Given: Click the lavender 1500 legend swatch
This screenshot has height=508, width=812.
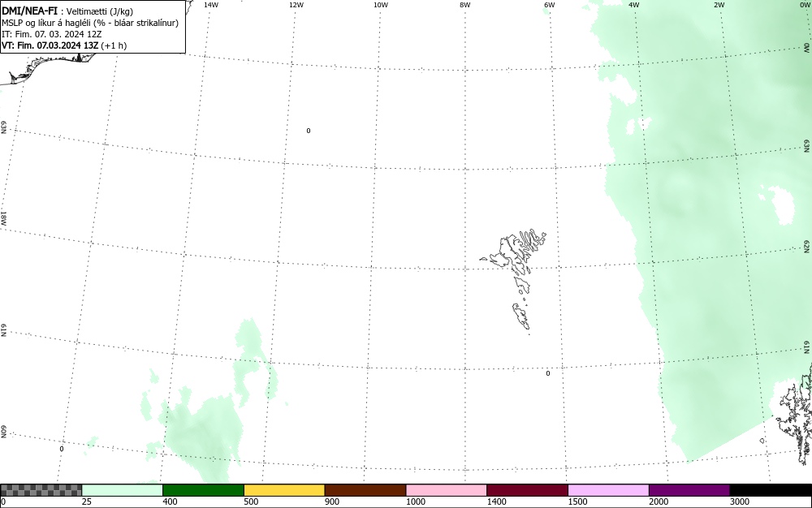Looking at the screenshot, I should tap(608, 490).
